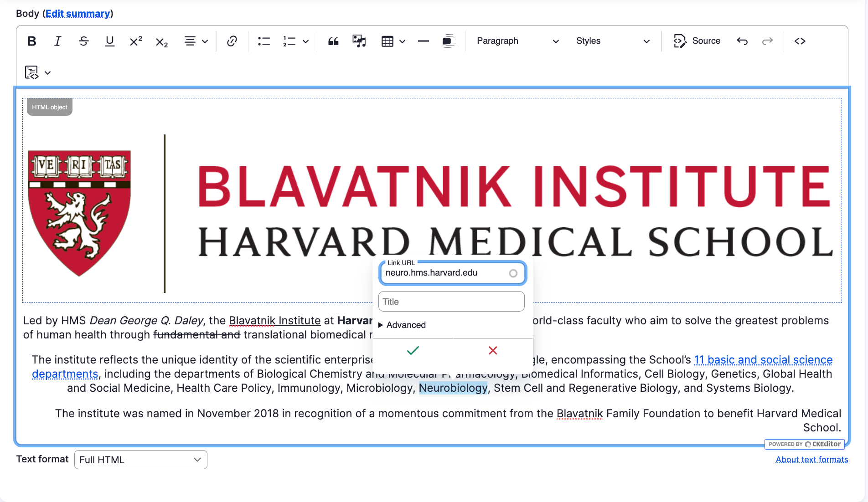This screenshot has width=868, height=502.
Task: Insert a block quote
Action: [333, 41]
